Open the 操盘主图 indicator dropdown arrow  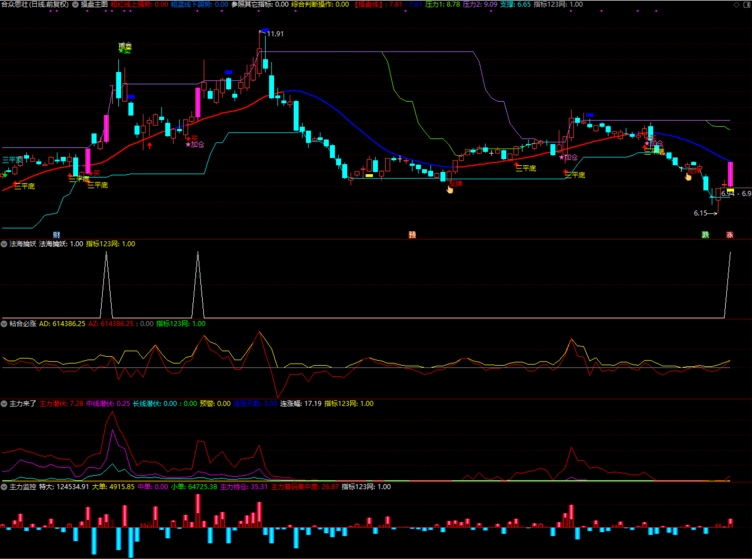[x=75, y=4]
